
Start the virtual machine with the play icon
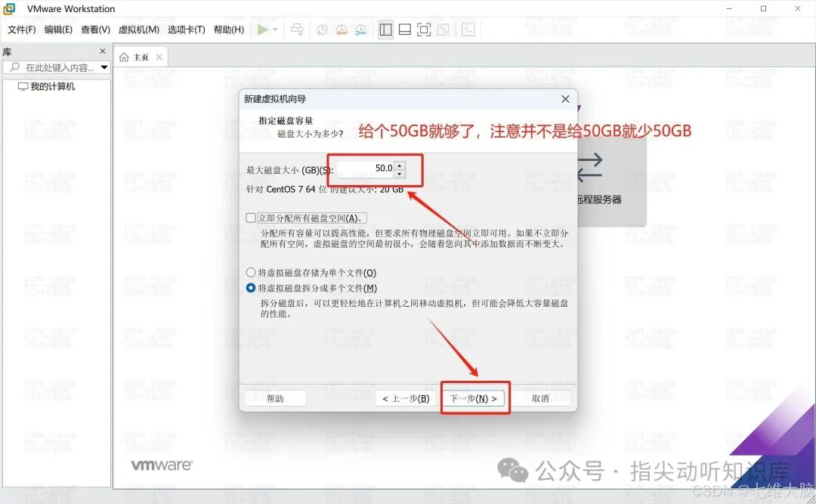261,29
